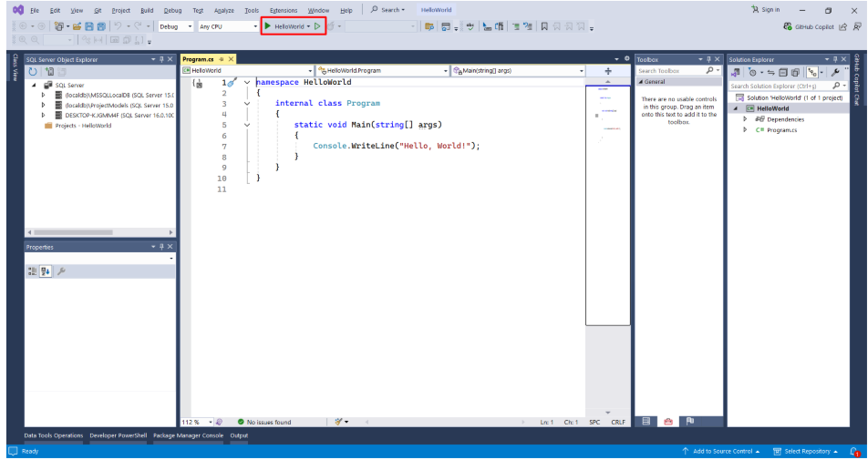The image size is (868, 460).
Task: Open the Debug menu
Action: [172, 11]
